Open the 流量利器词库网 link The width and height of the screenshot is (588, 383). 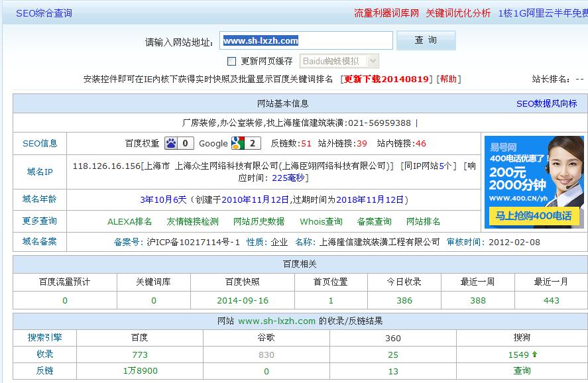(x=386, y=13)
